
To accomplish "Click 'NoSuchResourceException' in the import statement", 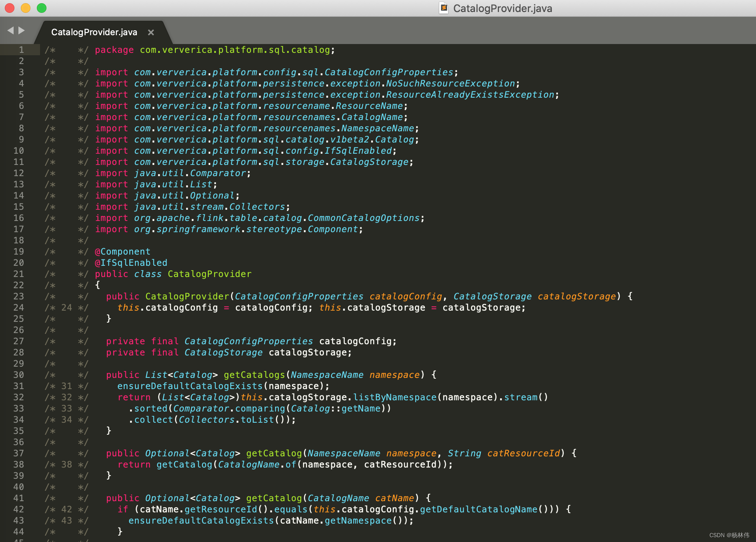I will 450,84.
